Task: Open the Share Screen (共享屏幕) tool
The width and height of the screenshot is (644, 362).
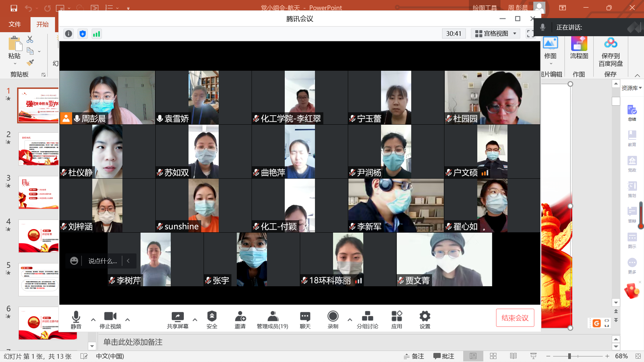Action: coord(177,319)
